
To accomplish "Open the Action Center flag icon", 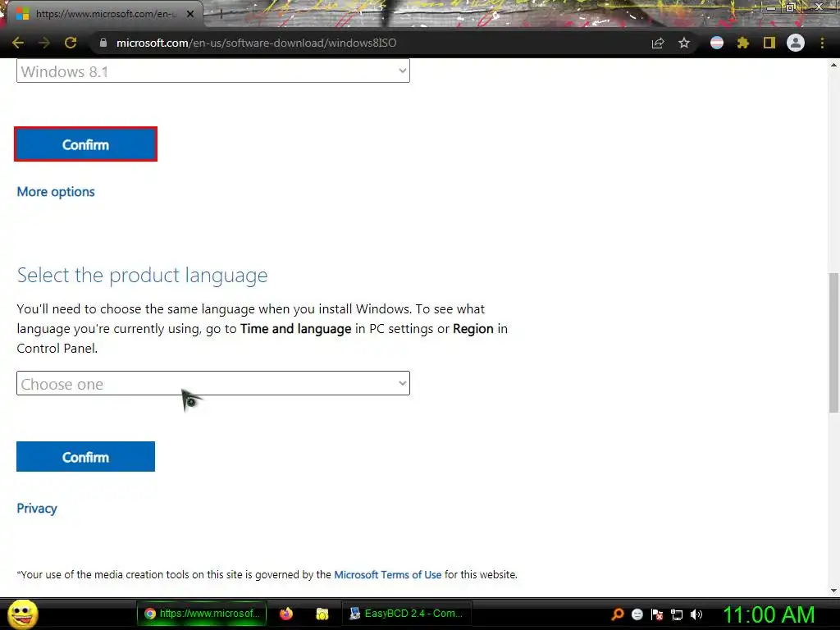I will pyautogui.click(x=657, y=614).
